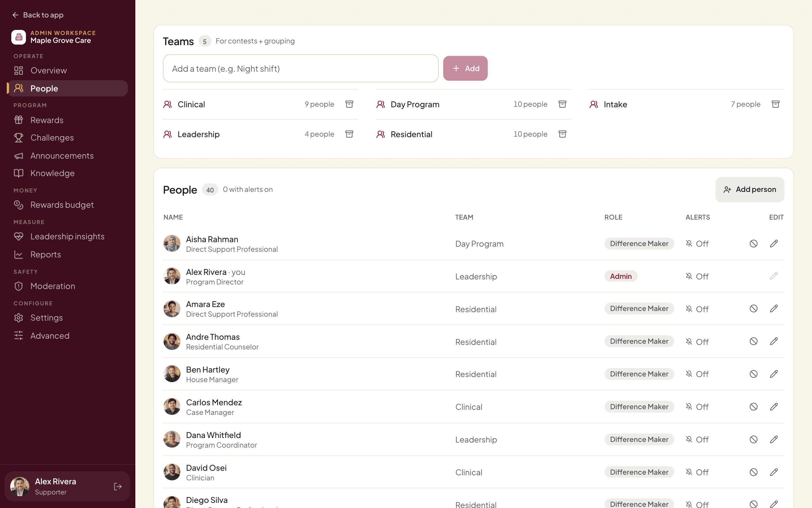
Task: Deactivate Aisha Rahman using block icon
Action: (x=753, y=244)
